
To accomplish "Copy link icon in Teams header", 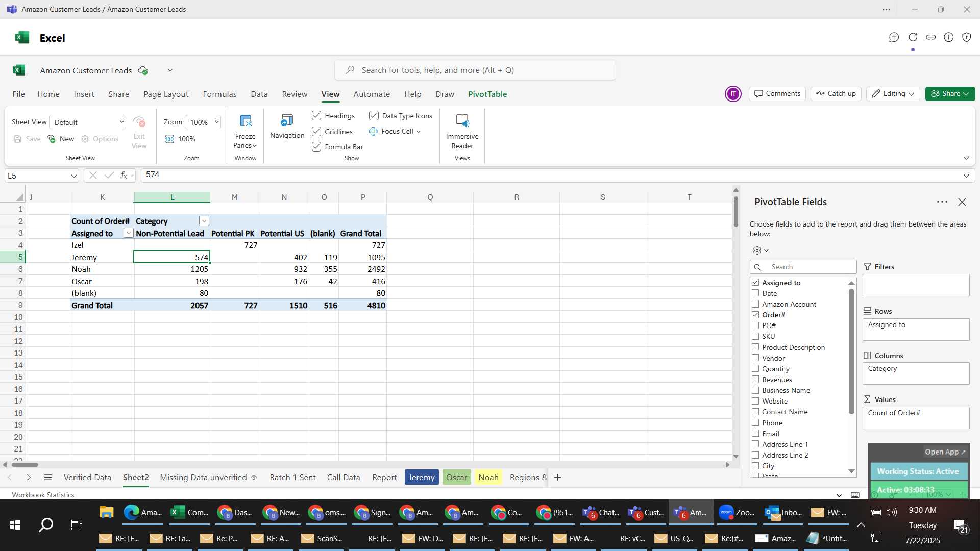I will pyautogui.click(x=931, y=37).
